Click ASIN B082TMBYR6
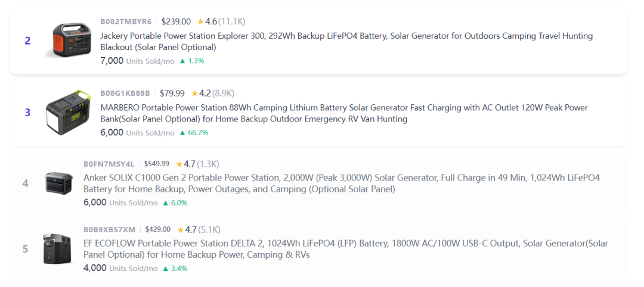The width and height of the screenshot is (644, 287). (126, 21)
